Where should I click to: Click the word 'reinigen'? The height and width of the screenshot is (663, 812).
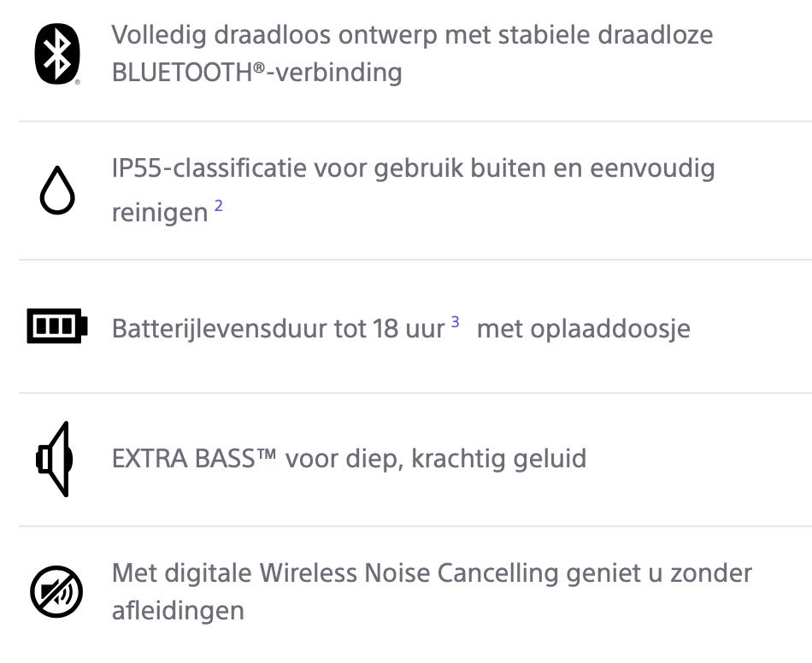tap(160, 212)
